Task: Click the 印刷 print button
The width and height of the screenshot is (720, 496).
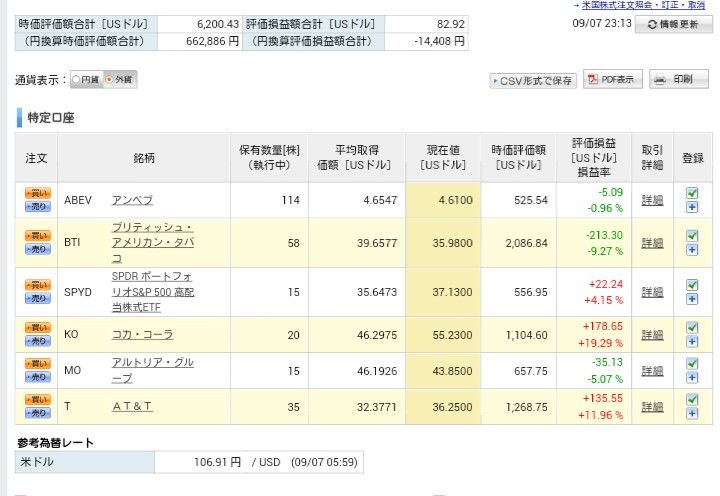Action: point(679,79)
